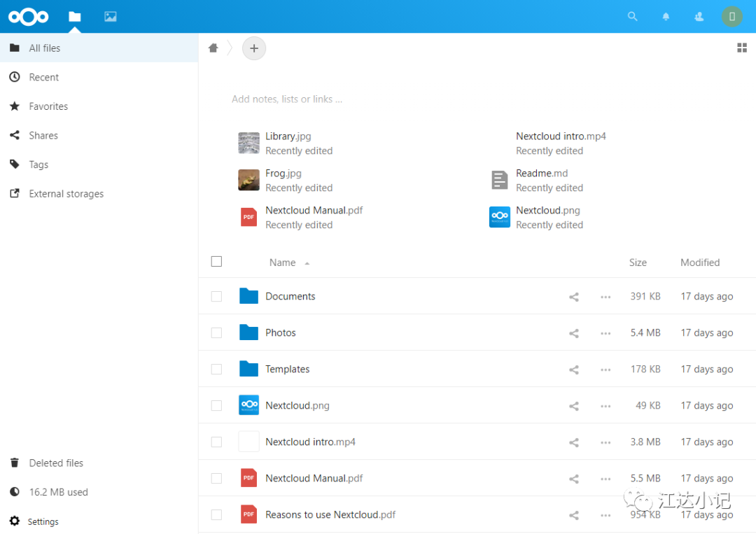This screenshot has height=534, width=756.
Task: Open Reasons to use Nextcloud.pdf
Action: coord(330,514)
